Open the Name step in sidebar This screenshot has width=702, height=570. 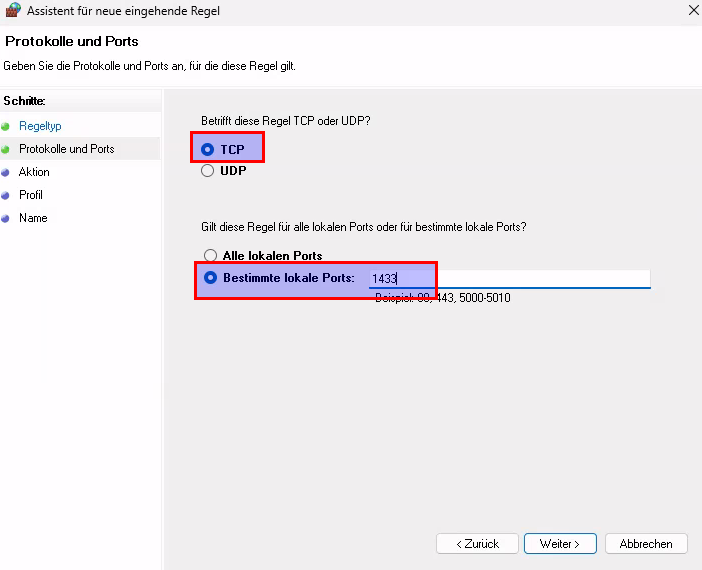coord(33,218)
